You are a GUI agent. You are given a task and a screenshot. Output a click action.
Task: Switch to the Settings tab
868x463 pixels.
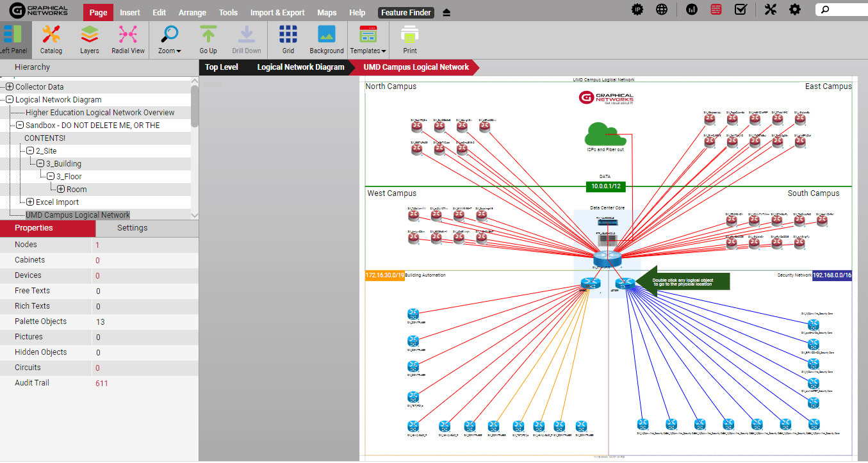click(x=132, y=227)
